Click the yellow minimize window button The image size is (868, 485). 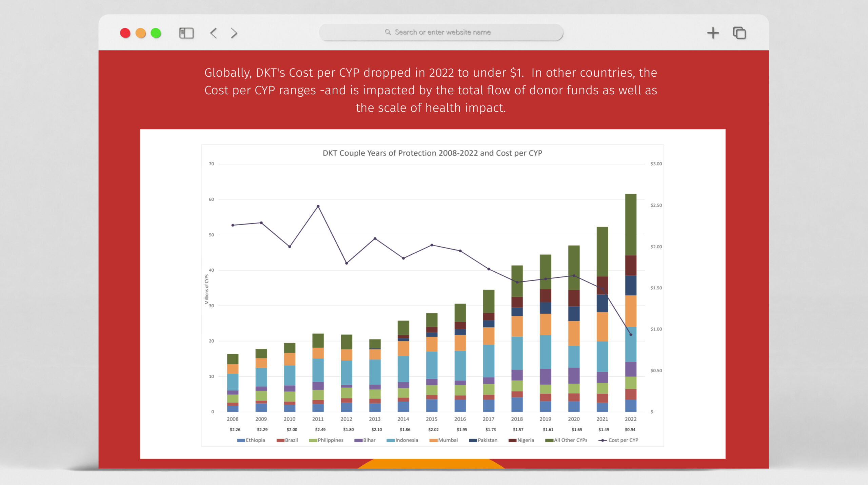140,33
